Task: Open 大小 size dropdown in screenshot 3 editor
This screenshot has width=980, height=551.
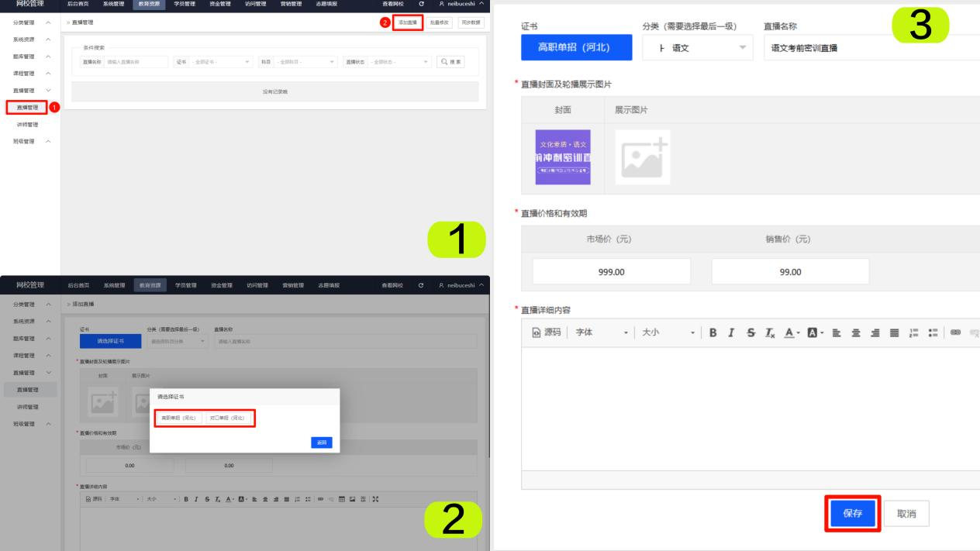Action: pos(668,332)
